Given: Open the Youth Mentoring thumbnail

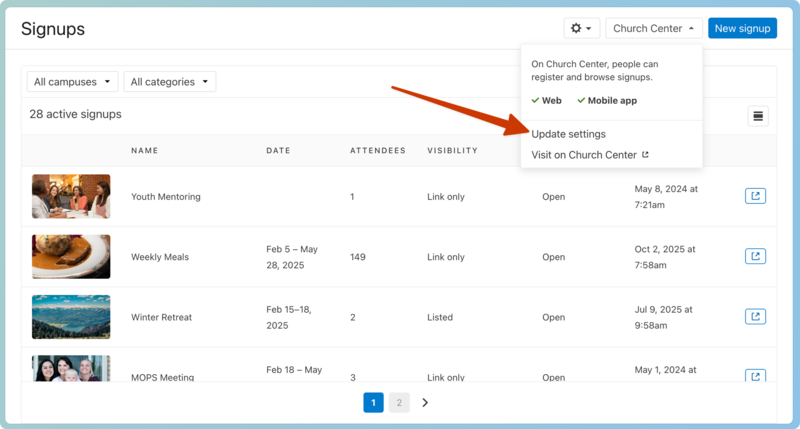Looking at the screenshot, I should [71, 196].
